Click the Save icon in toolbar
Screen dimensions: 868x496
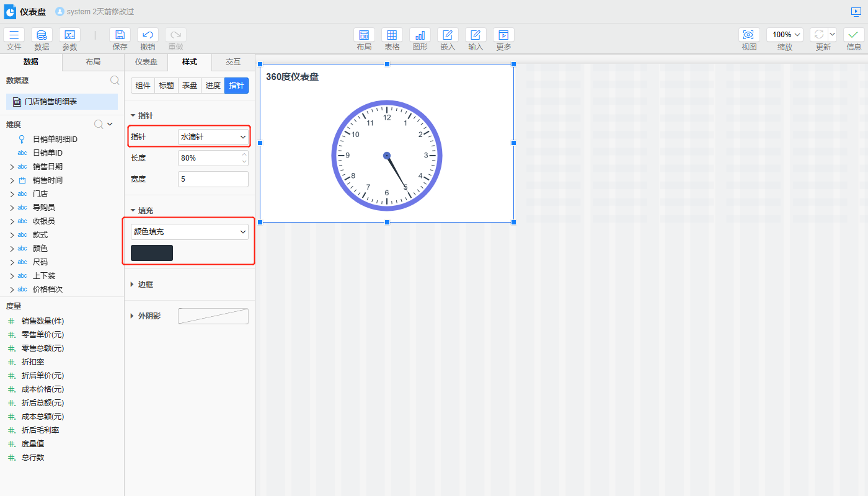(x=120, y=35)
